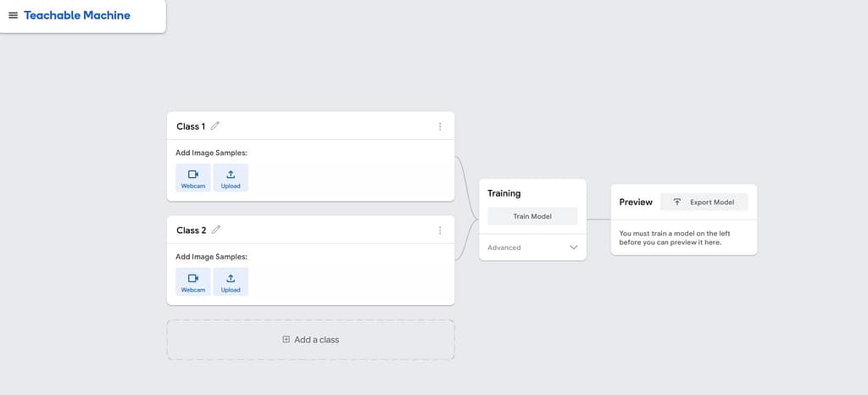
Task: Start Webcam capture for Class 1
Action: tap(193, 178)
